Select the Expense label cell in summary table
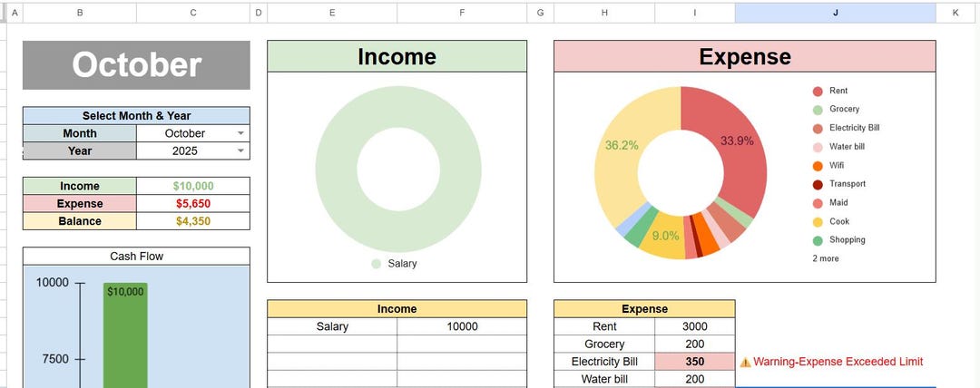 (x=79, y=204)
